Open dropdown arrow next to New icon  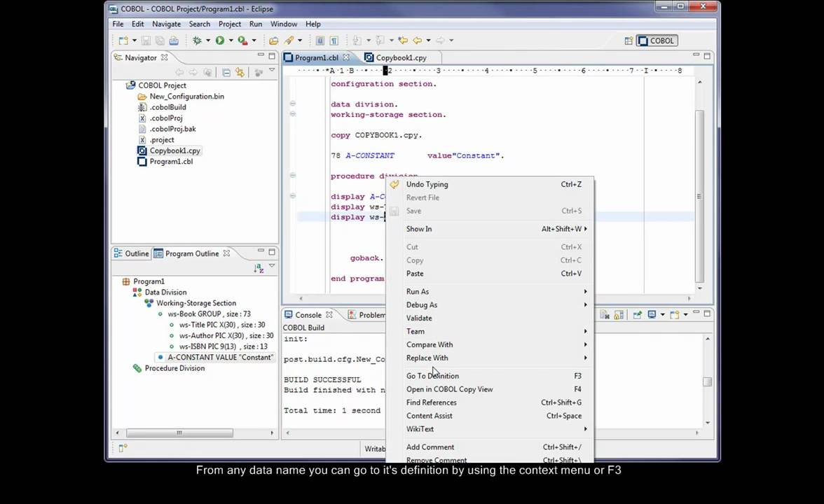pos(134,41)
